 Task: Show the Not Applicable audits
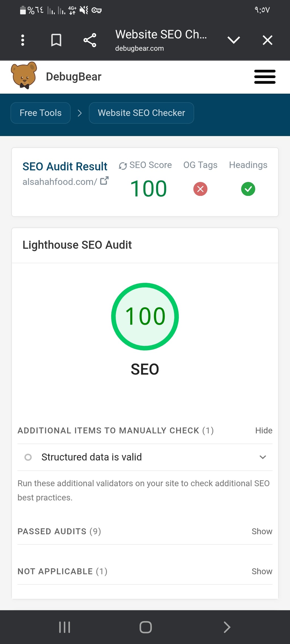262,571
